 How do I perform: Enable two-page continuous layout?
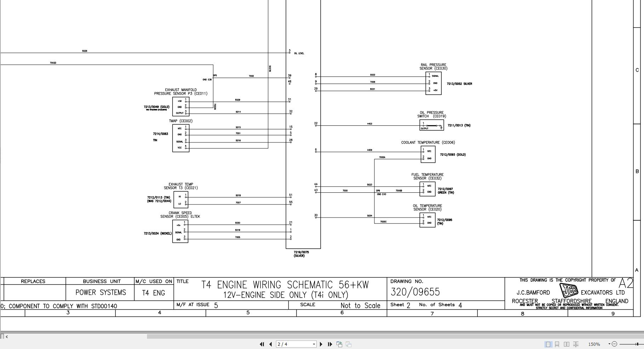point(576,344)
